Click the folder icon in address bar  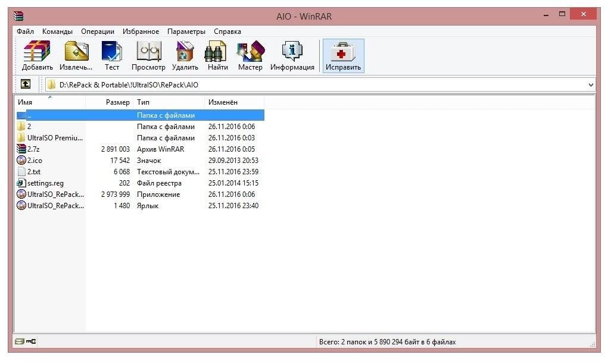pyautogui.click(x=51, y=84)
